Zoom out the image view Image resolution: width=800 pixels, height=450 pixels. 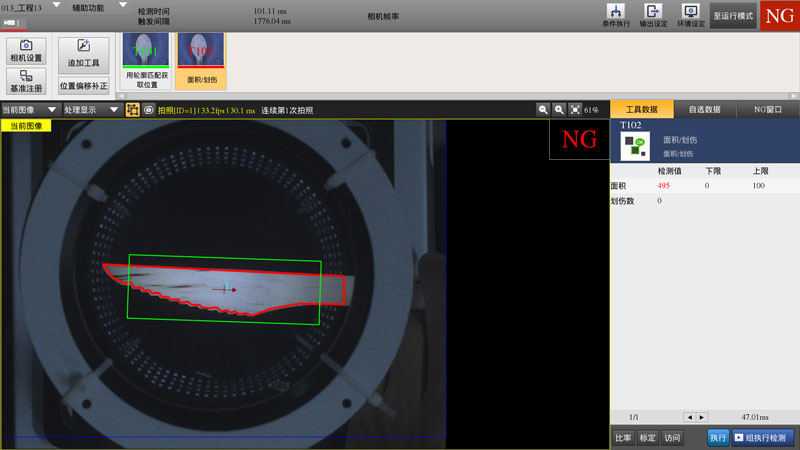(x=543, y=110)
